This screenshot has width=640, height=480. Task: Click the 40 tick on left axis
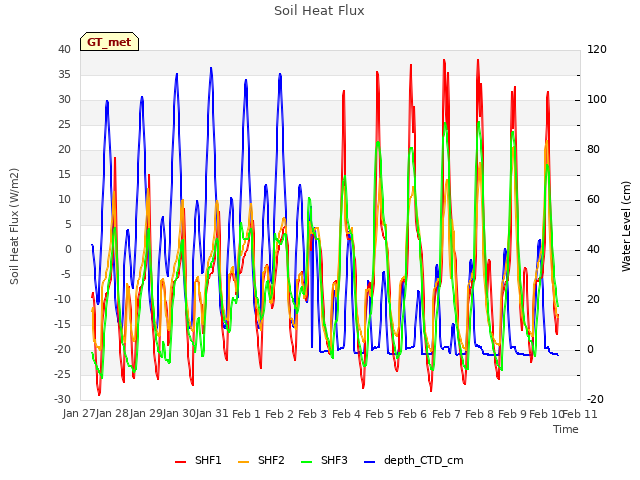tap(64, 49)
